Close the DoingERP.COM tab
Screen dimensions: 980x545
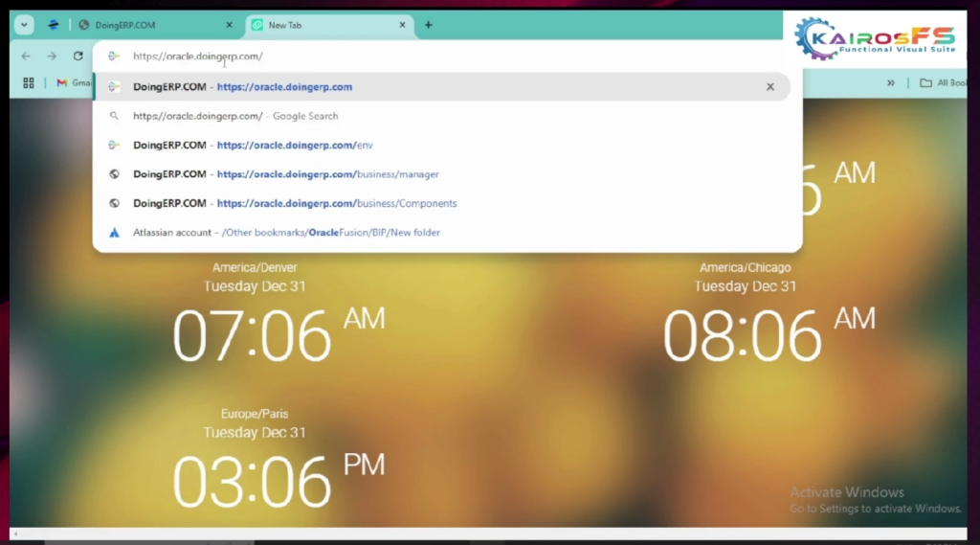(x=229, y=25)
